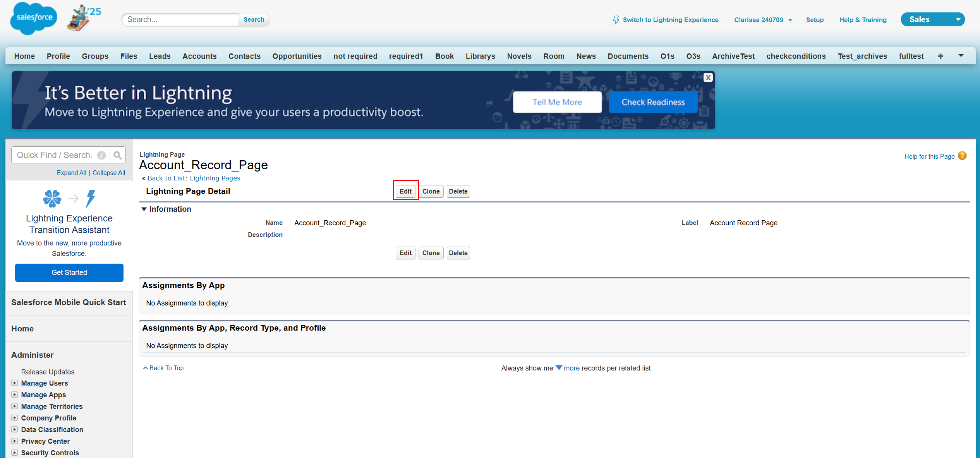The width and height of the screenshot is (980, 458).
Task: Switch to the Accounts tab
Action: tap(199, 56)
